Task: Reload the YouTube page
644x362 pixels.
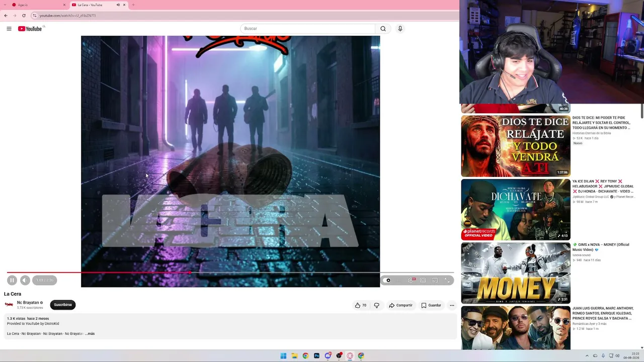Action: [x=24, y=16]
